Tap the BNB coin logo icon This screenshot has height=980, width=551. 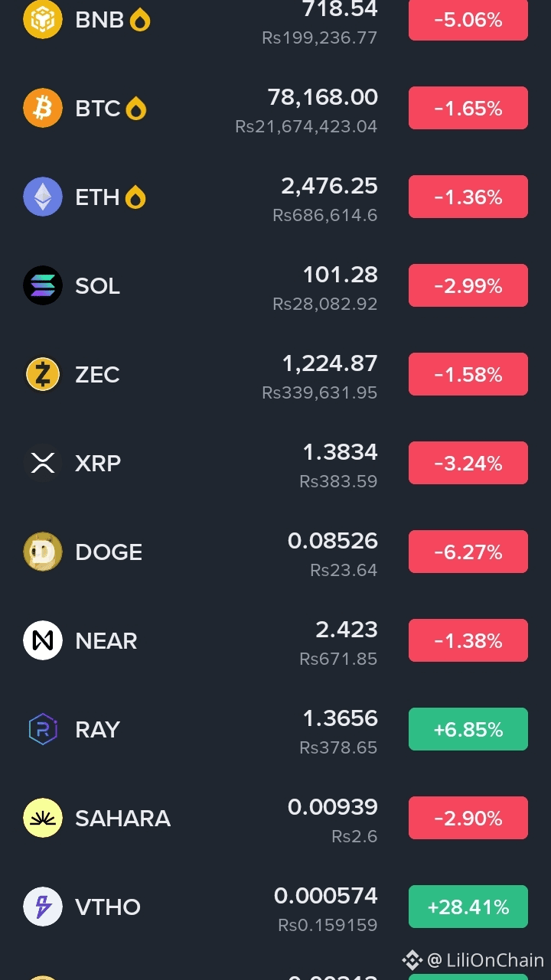[x=43, y=18]
